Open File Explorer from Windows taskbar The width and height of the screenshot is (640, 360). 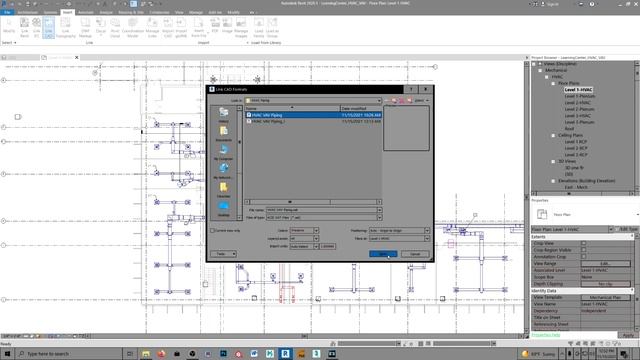(146, 353)
